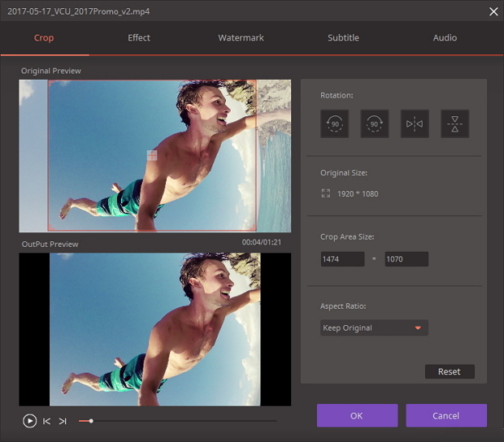The height and width of the screenshot is (442, 504).
Task: Click the crop width field showing 1474
Action: click(342, 259)
